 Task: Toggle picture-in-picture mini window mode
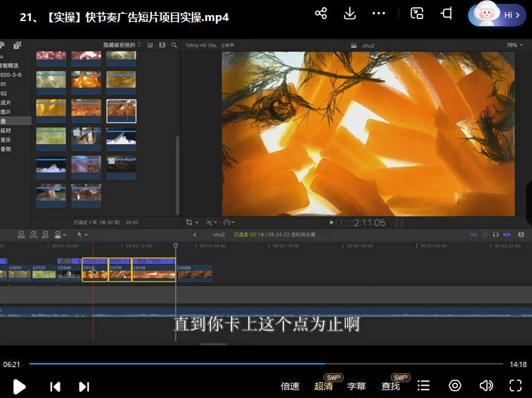click(417, 14)
